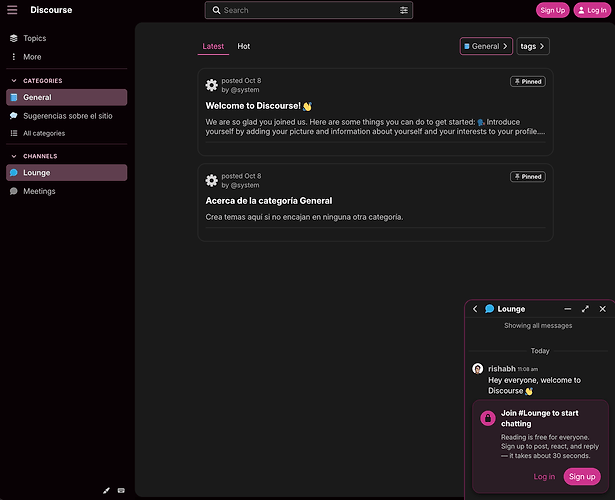
Task: Click Sugerencias category chat bubbles icon
Action: tap(14, 116)
